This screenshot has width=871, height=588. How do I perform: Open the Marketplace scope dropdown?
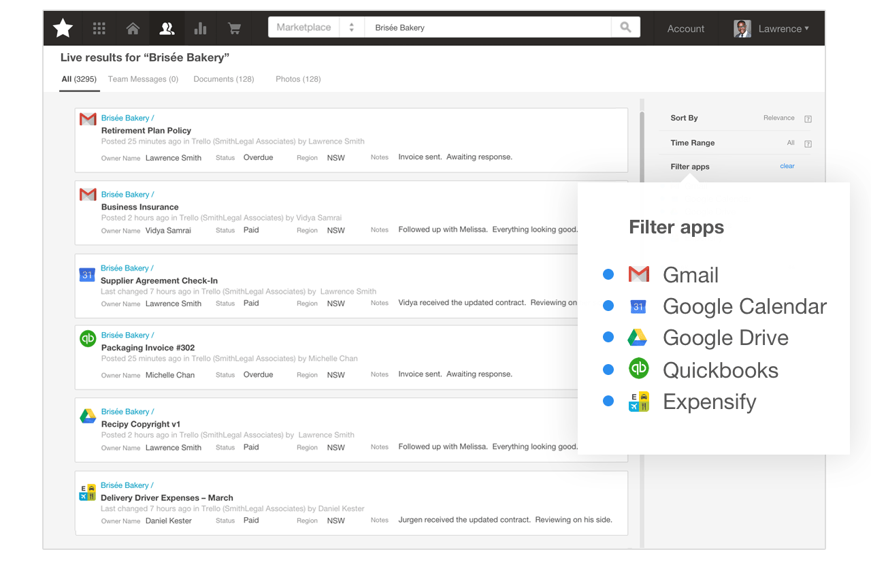(316, 27)
